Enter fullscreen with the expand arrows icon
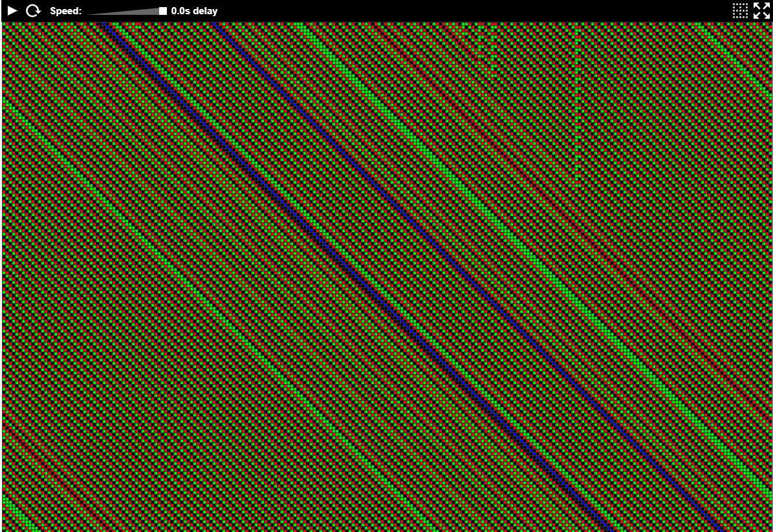This screenshot has height=532, width=773. tap(761, 11)
